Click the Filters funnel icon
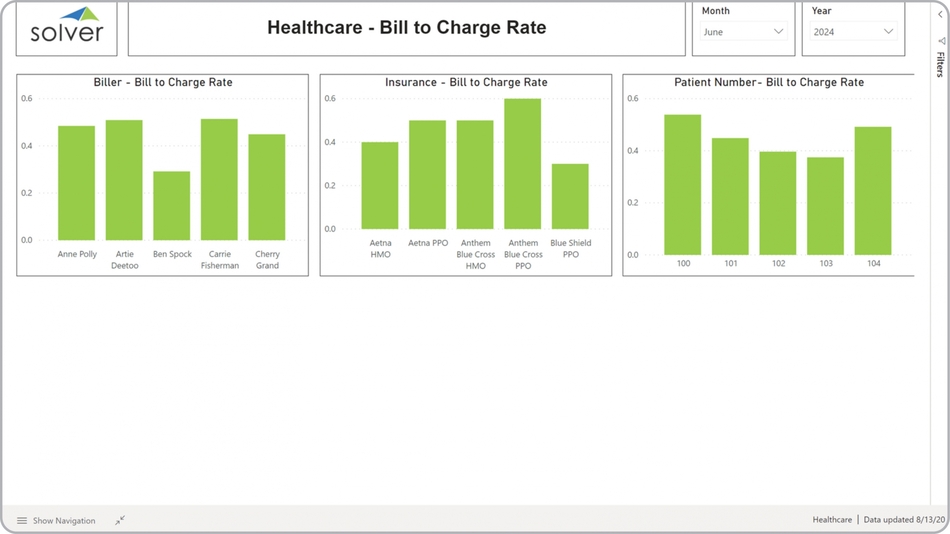This screenshot has height=534, width=950. coord(941,41)
